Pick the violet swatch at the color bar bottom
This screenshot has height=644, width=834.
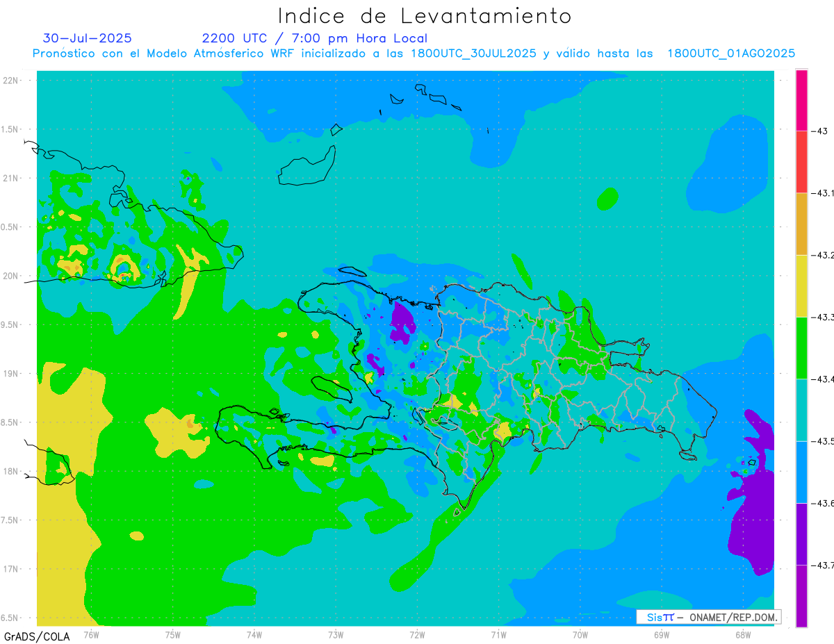[x=801, y=595]
